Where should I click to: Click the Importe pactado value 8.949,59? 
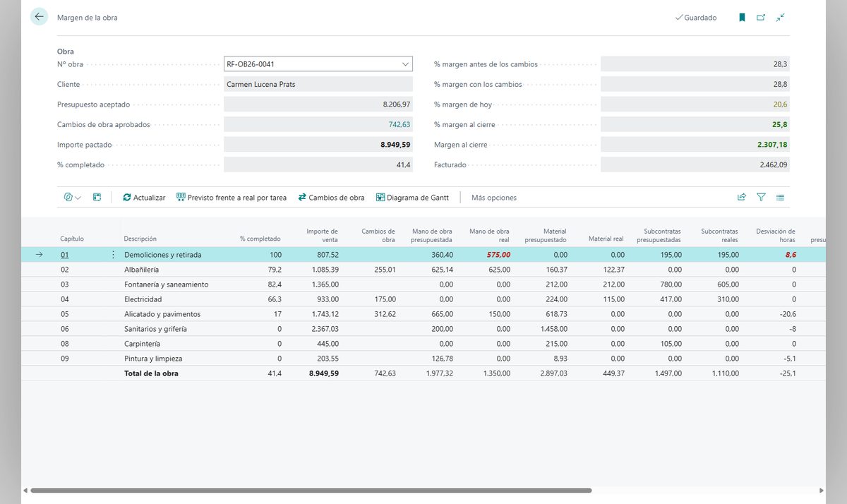395,145
